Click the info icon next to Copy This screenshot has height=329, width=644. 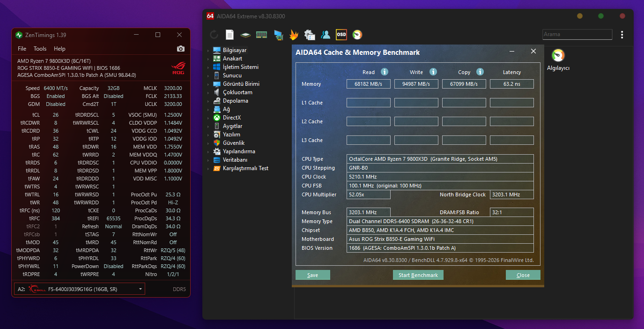pyautogui.click(x=480, y=72)
